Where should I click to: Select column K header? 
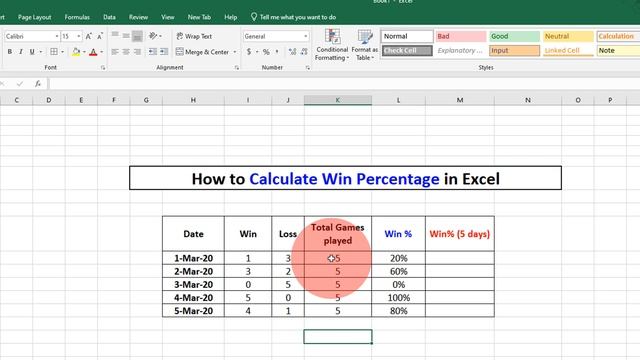[338, 100]
